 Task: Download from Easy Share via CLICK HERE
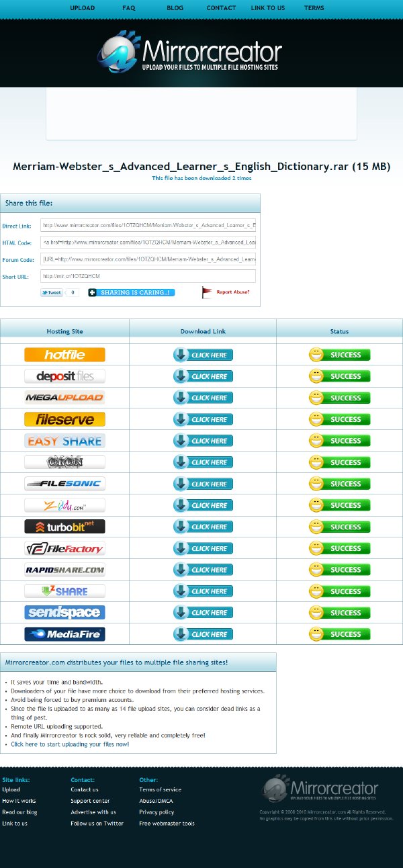coord(203,441)
